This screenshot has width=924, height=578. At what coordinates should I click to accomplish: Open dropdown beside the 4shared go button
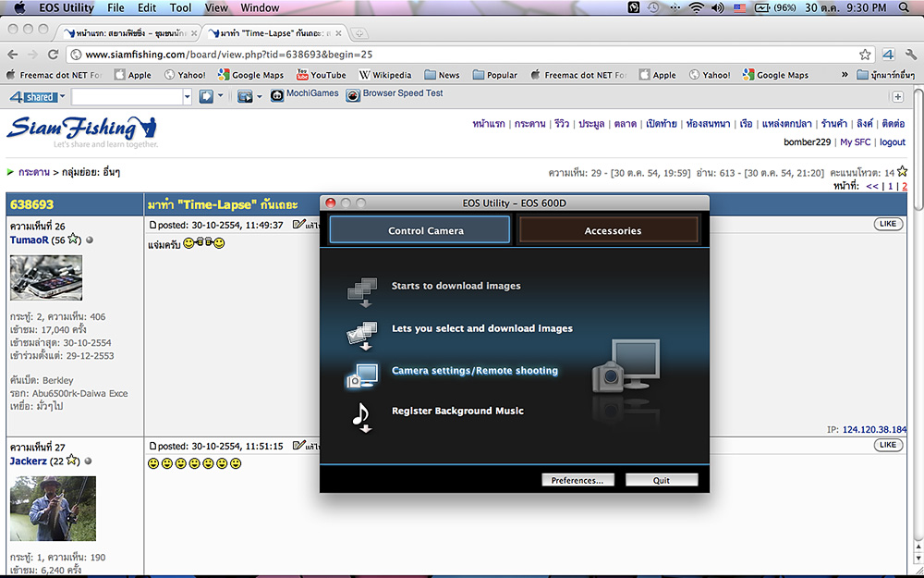[221, 96]
